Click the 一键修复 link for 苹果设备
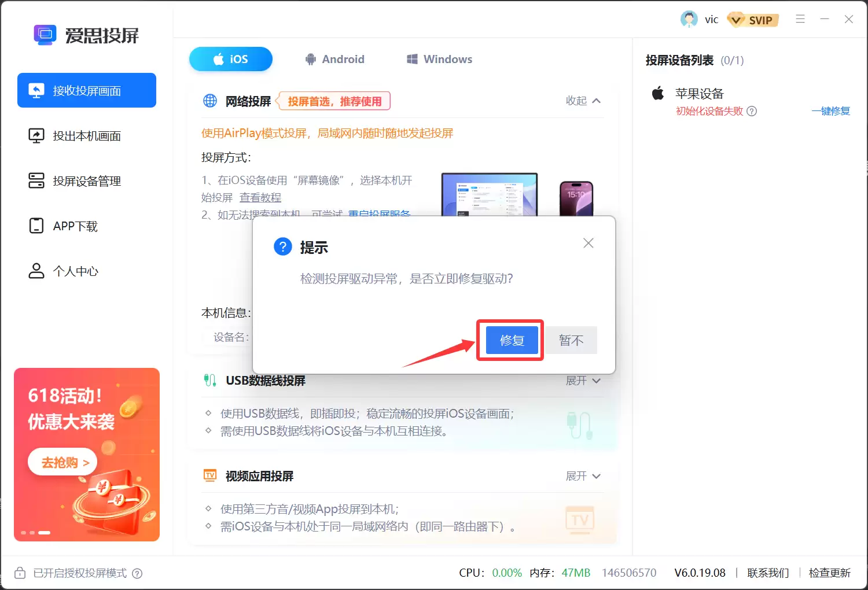 pos(831,111)
